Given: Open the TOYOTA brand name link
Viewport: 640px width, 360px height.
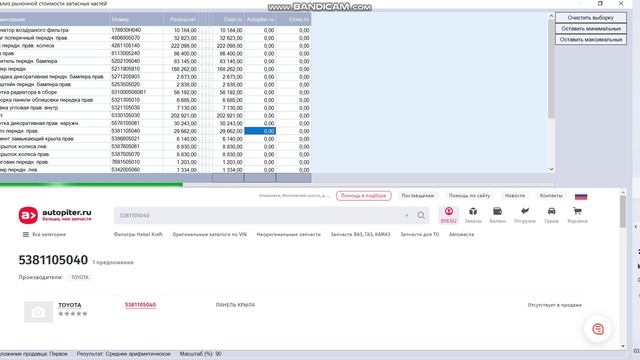Looking at the screenshot, I should tap(70, 305).
